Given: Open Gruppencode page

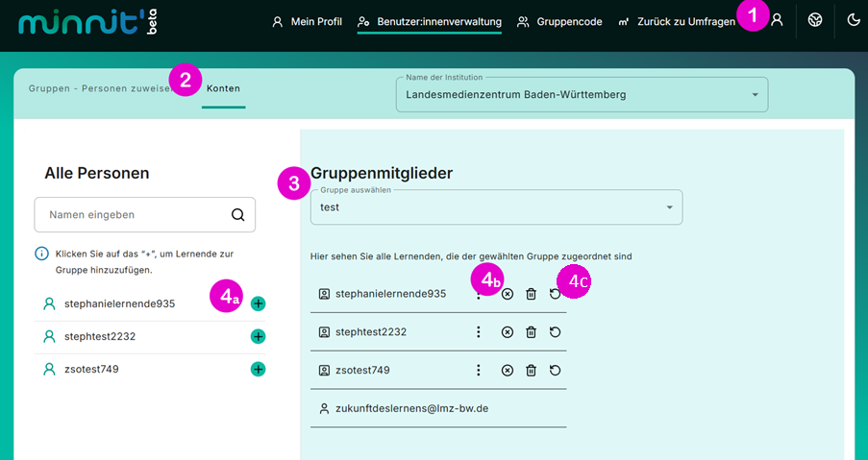Looking at the screenshot, I should coord(559,21).
